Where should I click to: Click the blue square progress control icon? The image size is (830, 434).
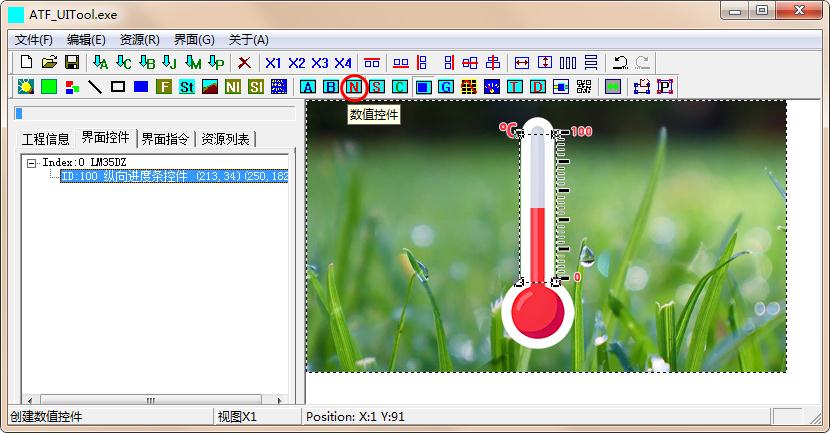click(423, 86)
